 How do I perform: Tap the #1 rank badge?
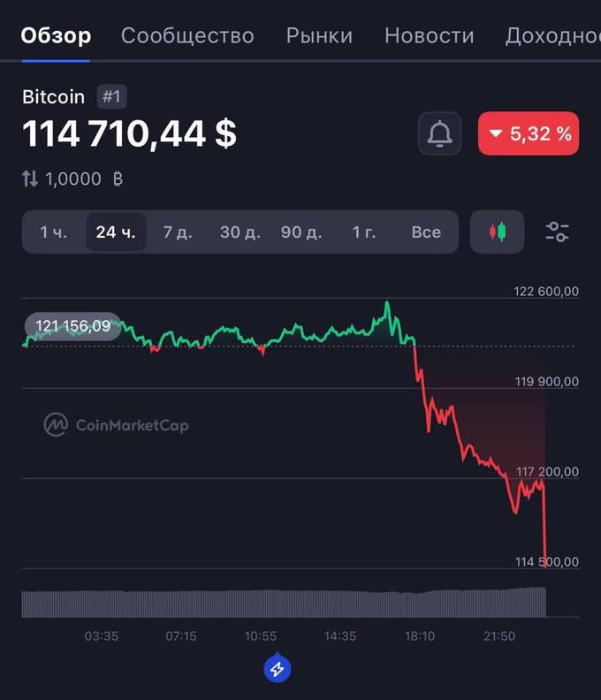[111, 97]
